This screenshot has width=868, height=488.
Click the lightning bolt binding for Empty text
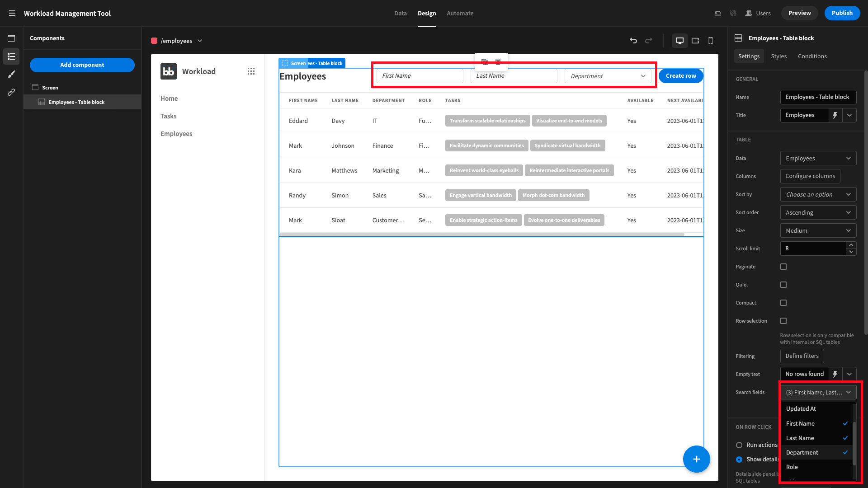pyautogui.click(x=835, y=374)
